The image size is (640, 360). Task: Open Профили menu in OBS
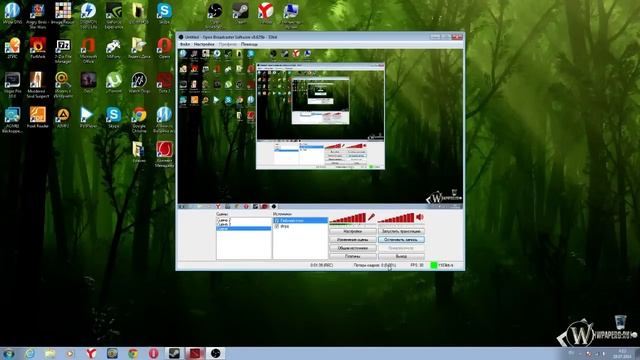pyautogui.click(x=228, y=44)
